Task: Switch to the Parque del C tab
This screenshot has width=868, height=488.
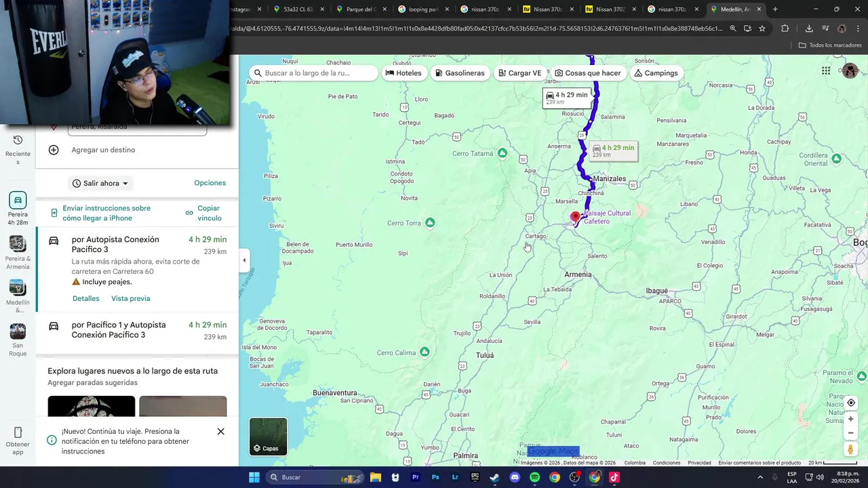Action: [x=355, y=9]
